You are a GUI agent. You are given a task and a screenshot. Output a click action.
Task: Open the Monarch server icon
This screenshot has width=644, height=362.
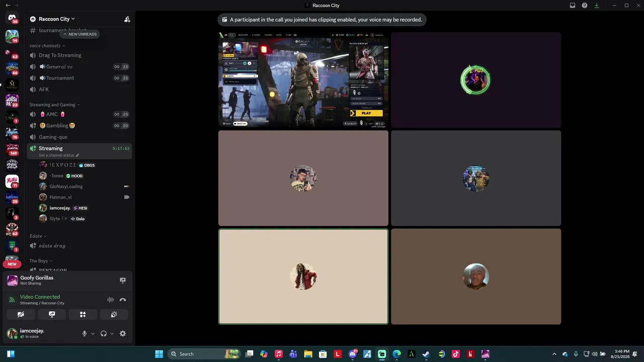click(12, 84)
